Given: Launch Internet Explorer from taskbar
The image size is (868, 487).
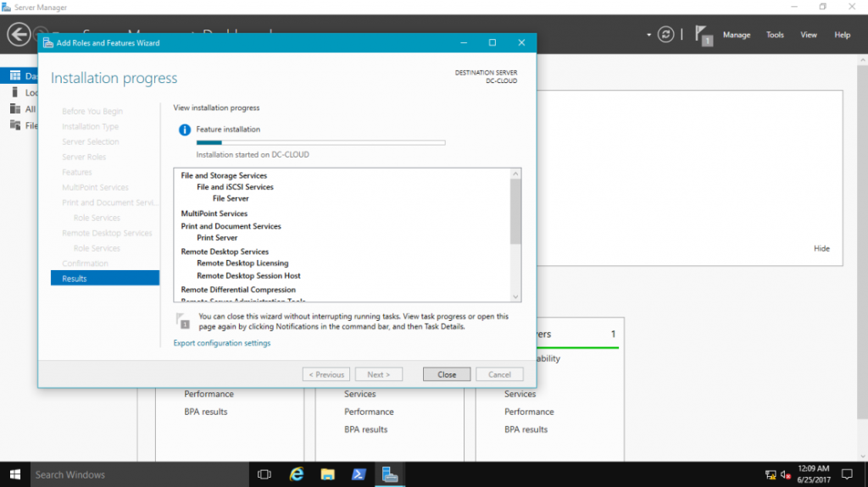Looking at the screenshot, I should [x=297, y=474].
